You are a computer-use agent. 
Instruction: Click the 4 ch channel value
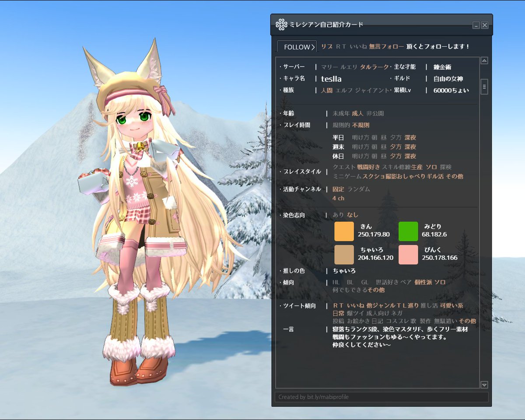338,198
